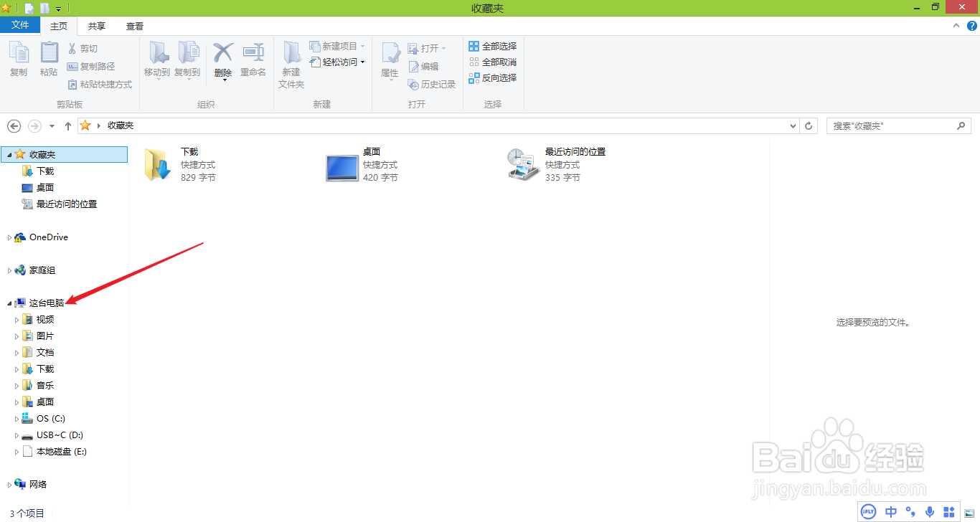Click the 编辑 (Edit) button
The height and width of the screenshot is (522, 980).
coord(423,66)
